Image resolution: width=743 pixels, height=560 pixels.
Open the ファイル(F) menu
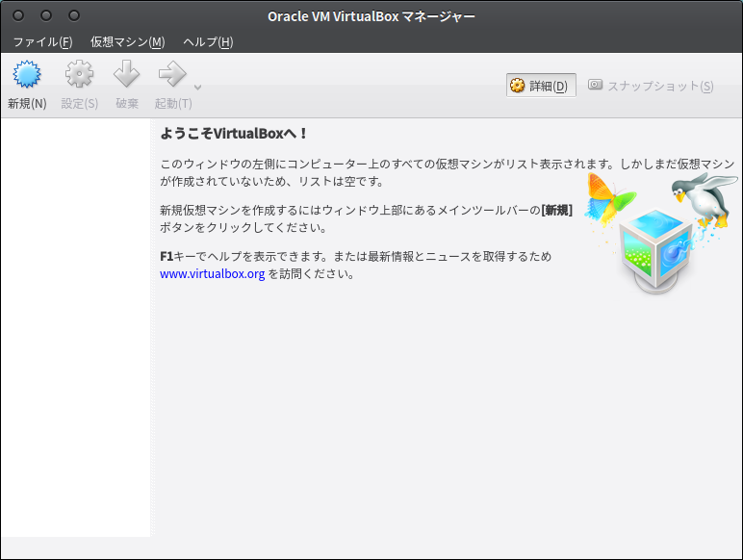click(x=42, y=41)
